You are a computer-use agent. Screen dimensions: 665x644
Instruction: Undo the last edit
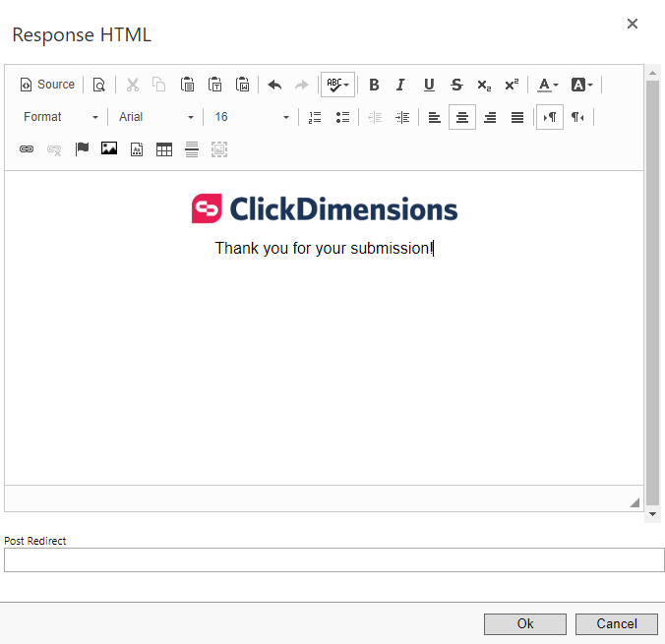coord(274,85)
